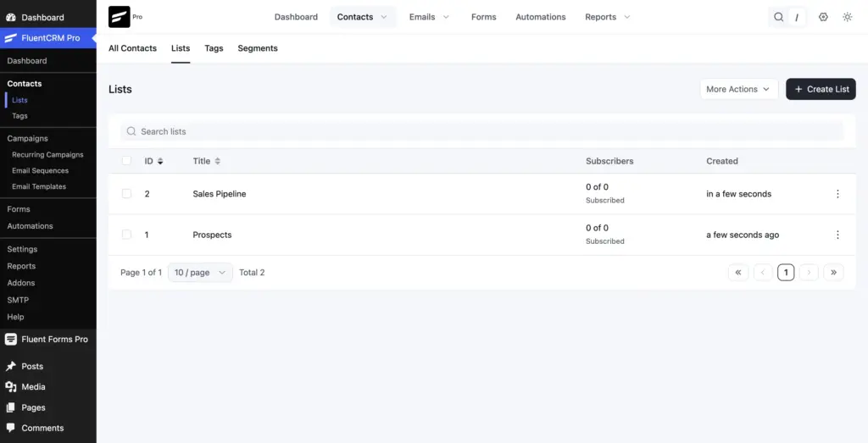Switch to the Segments tab
Screen dimensions: 868x443
[x=258, y=48]
